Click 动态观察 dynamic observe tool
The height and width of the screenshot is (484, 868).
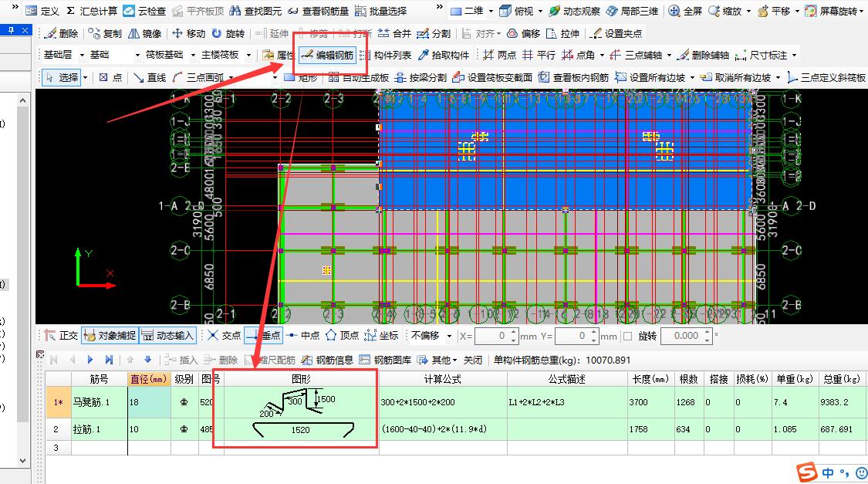[574, 11]
